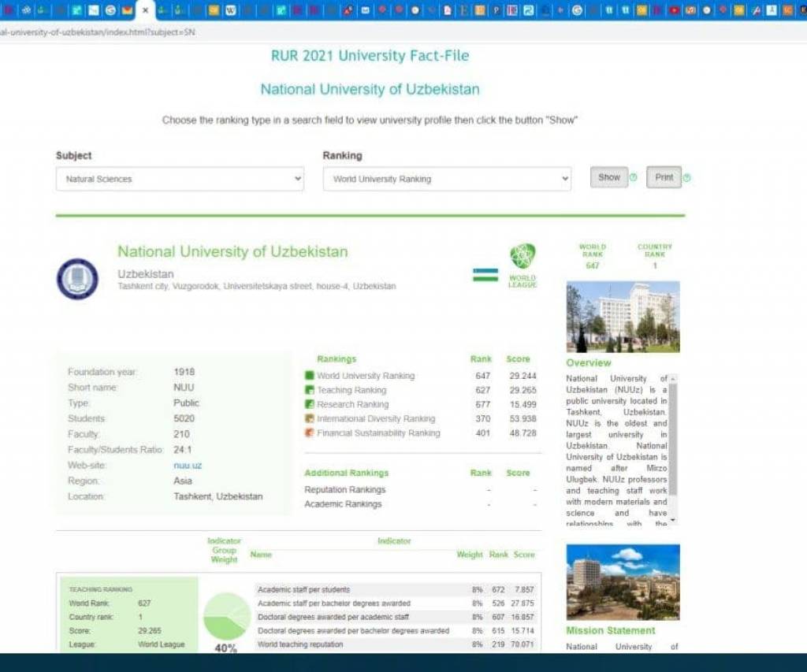Click the International Diversity Ranking icon
The width and height of the screenshot is (807, 672).
[x=310, y=418]
